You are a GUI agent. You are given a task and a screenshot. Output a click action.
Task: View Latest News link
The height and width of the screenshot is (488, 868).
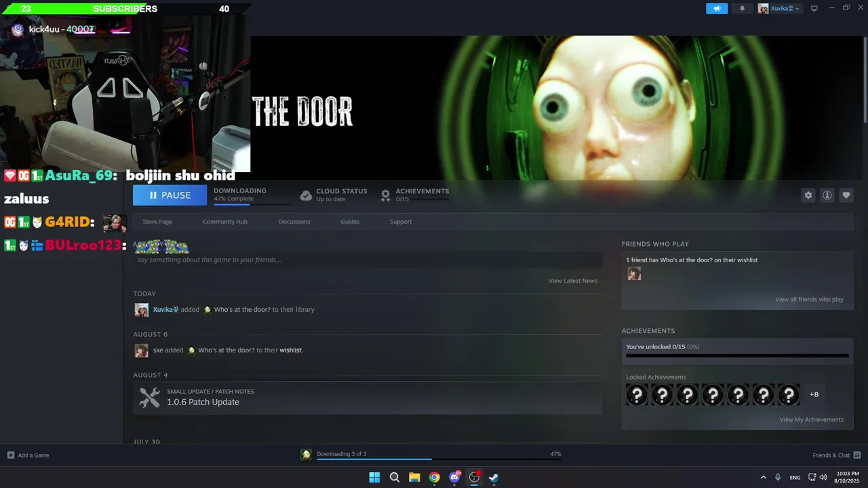pos(573,281)
